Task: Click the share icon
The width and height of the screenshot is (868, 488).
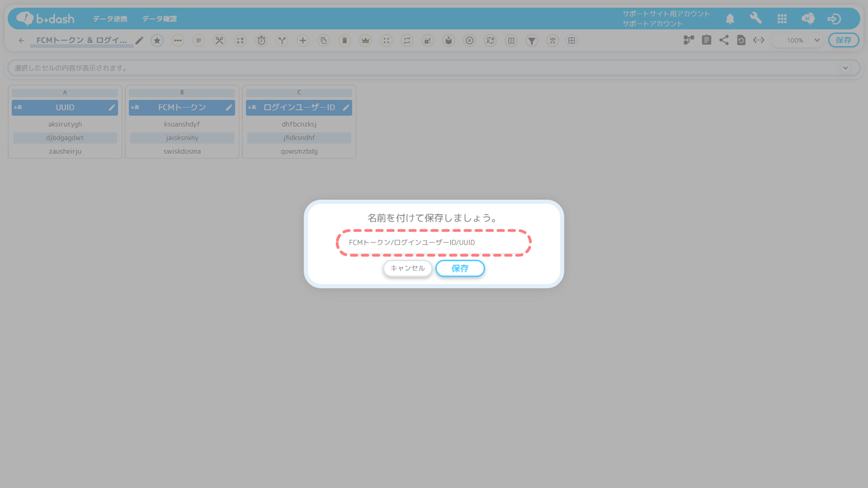Action: (x=724, y=40)
